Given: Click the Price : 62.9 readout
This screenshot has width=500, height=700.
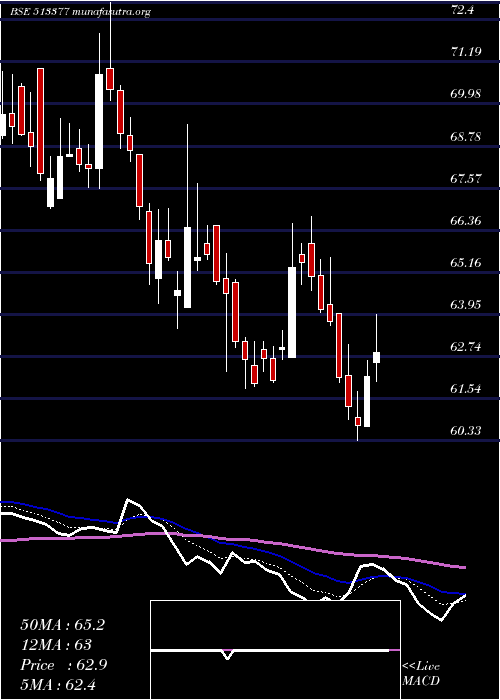Looking at the screenshot, I should tap(63, 665).
